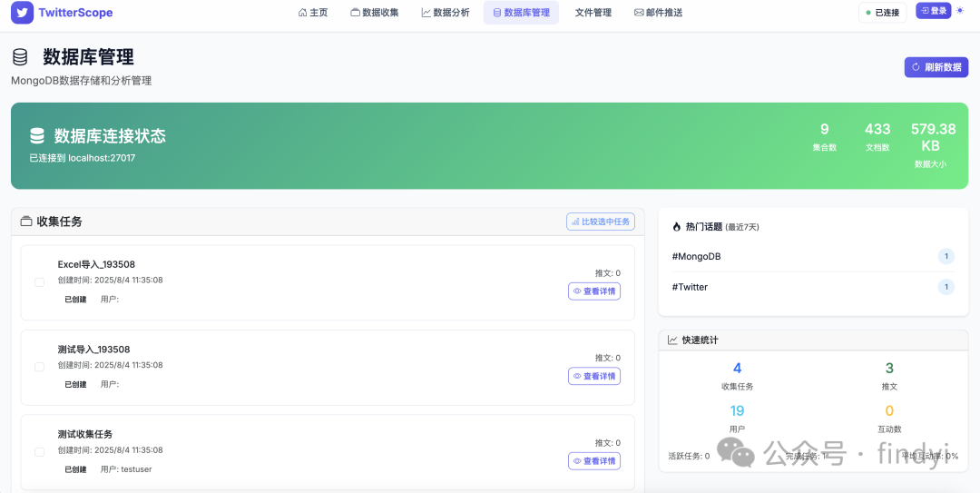980x493 pixels.
Task: Click the 登录 button
Action: [933, 11]
